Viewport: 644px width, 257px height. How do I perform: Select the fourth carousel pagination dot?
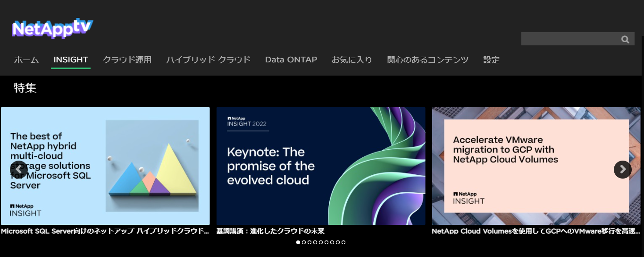click(315, 242)
